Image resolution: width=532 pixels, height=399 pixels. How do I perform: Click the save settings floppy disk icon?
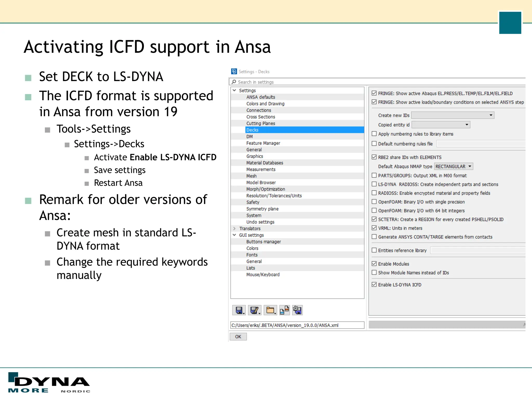pos(239,310)
